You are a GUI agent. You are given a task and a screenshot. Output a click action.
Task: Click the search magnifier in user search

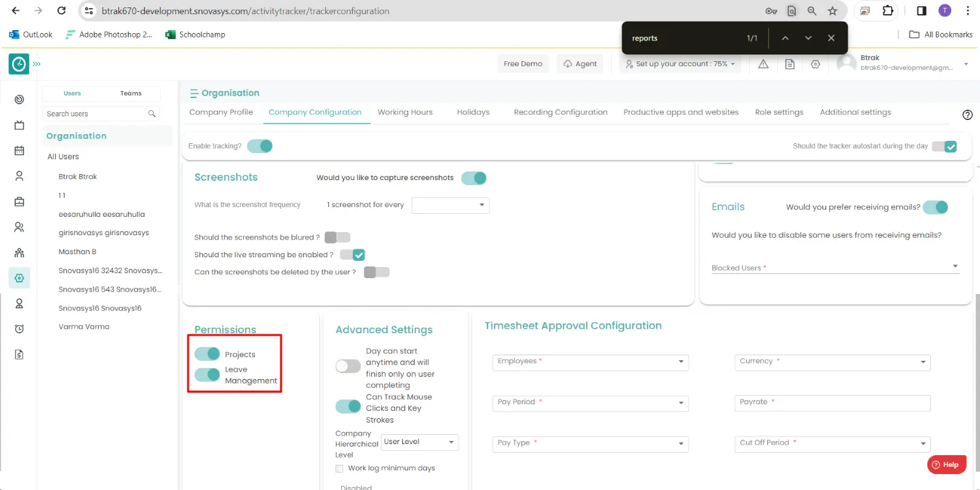pos(152,114)
